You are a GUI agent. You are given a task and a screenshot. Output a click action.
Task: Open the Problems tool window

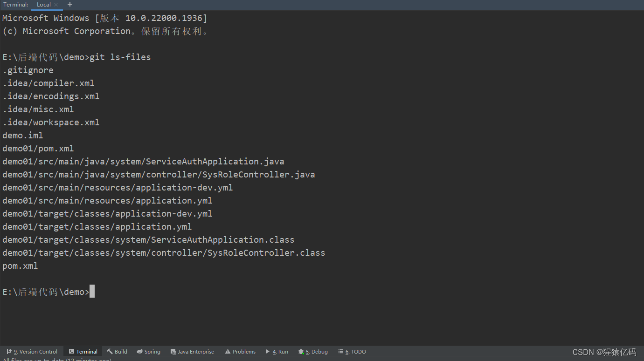(240, 352)
